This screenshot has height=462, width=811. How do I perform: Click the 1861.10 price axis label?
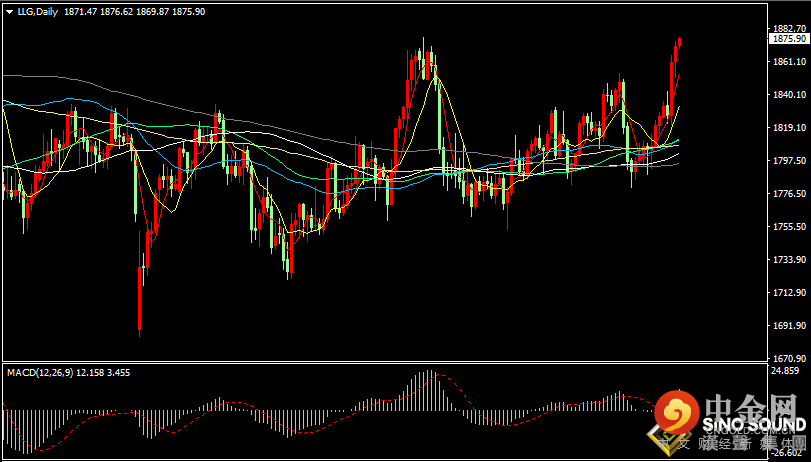788,62
